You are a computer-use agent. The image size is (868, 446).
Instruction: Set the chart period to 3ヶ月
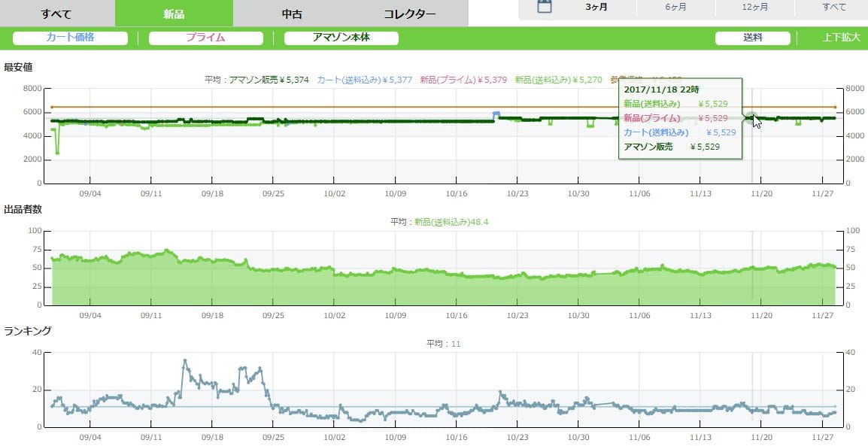click(x=596, y=7)
